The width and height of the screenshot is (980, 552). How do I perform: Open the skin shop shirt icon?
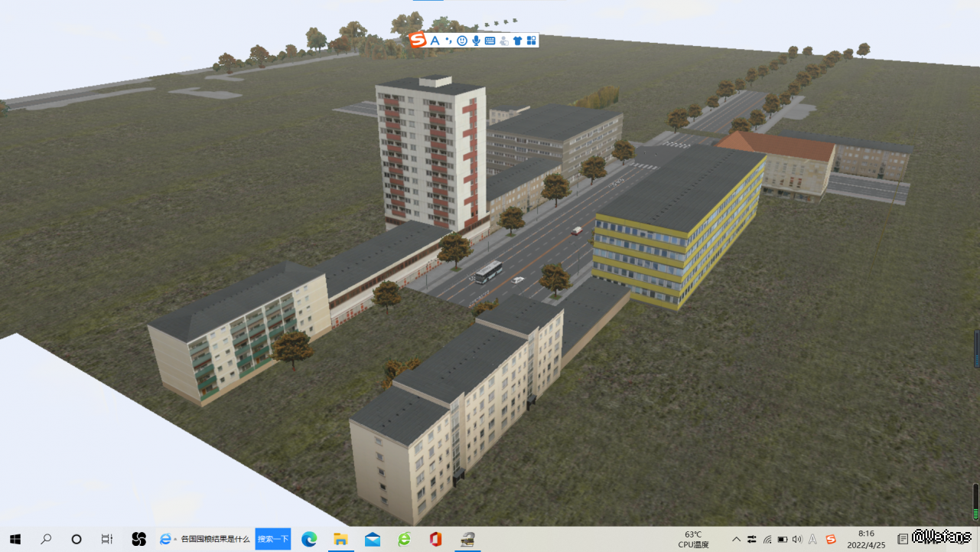[x=518, y=41]
